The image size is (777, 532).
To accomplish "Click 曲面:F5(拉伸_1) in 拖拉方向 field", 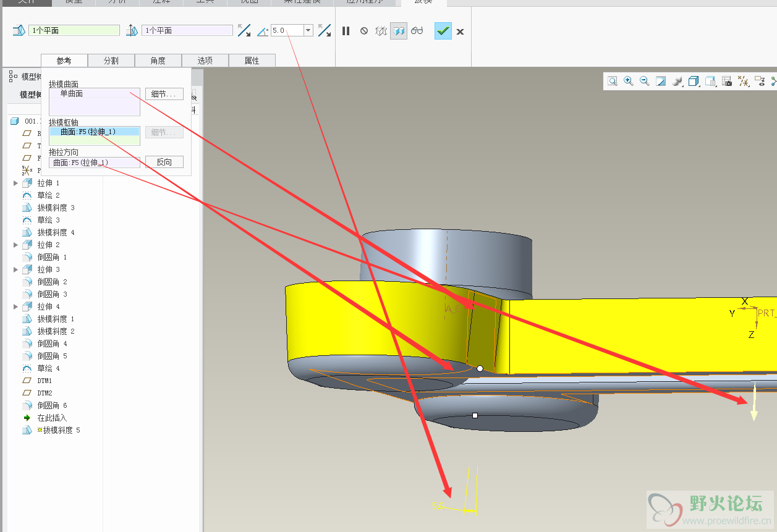I will (95, 163).
